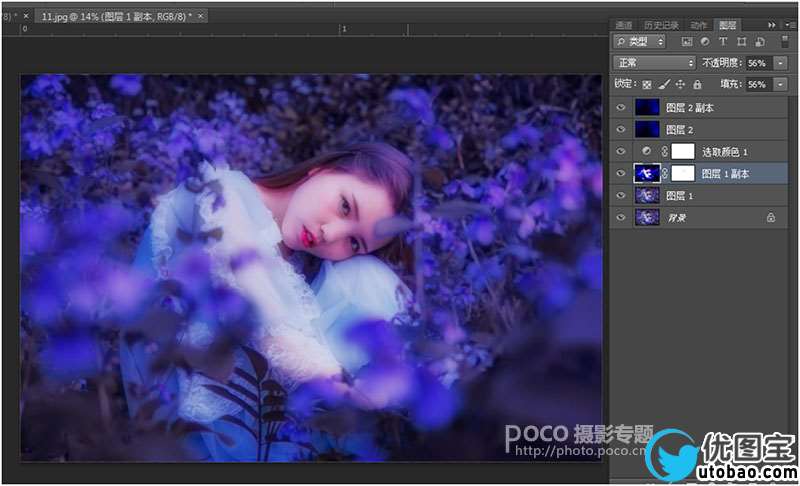
Task: Select 图层 2 副本 layer thumbnail
Action: (x=647, y=108)
